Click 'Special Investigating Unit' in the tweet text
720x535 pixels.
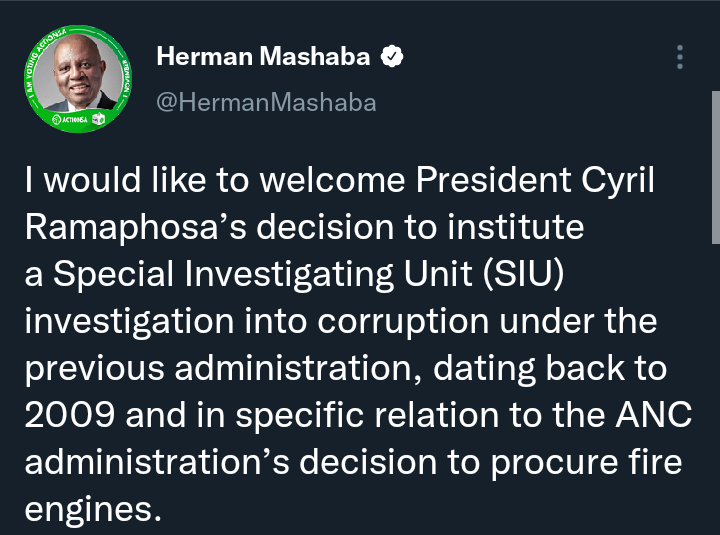click(263, 274)
